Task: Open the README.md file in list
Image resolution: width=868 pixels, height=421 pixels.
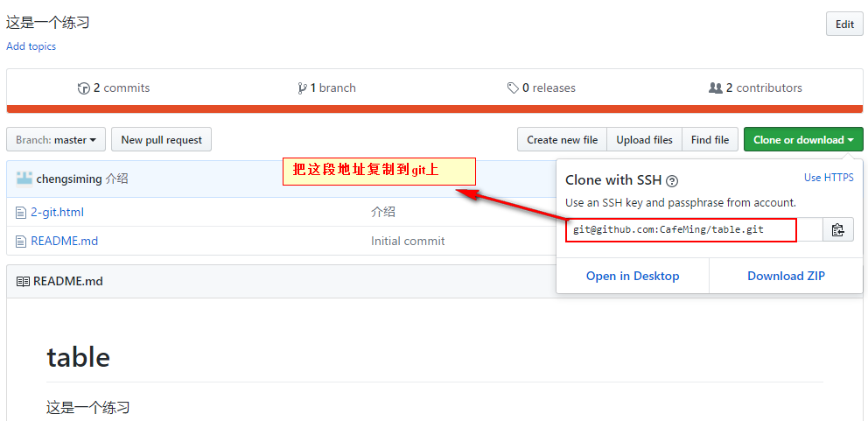Action: tap(64, 241)
